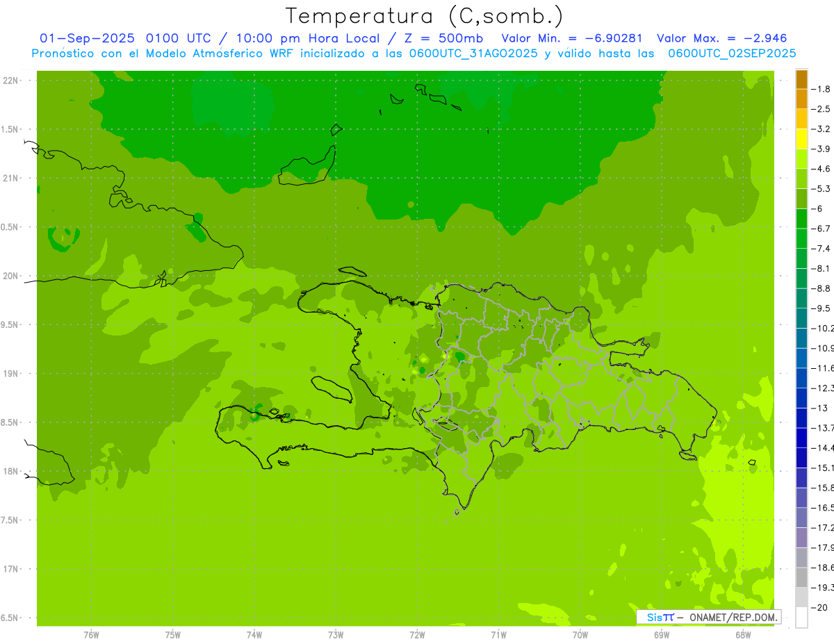Screen dimensions: 834x644
Task: Click the '17N' latitude axis label
Action: tap(10, 569)
